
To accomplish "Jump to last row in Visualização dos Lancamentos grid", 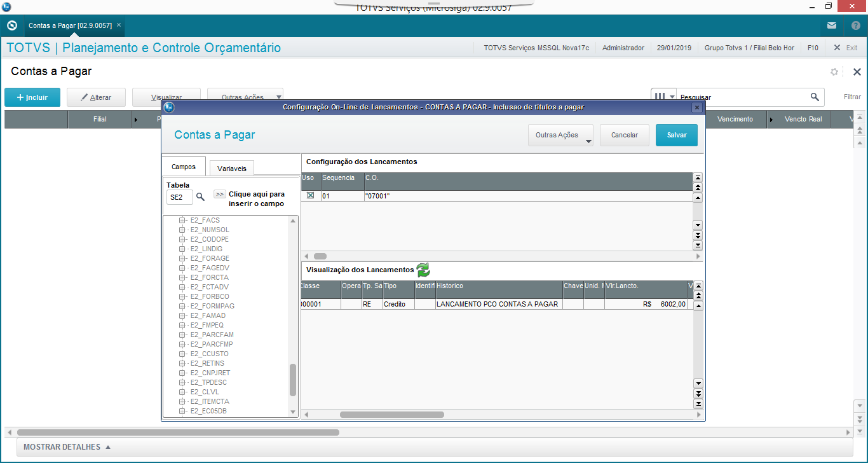I will [x=698, y=403].
